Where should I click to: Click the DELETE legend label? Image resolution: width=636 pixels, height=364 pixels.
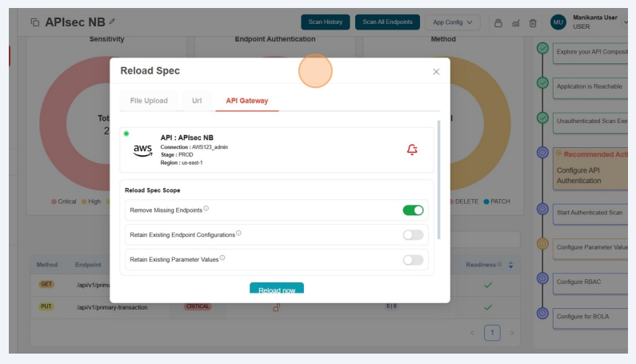coord(466,202)
